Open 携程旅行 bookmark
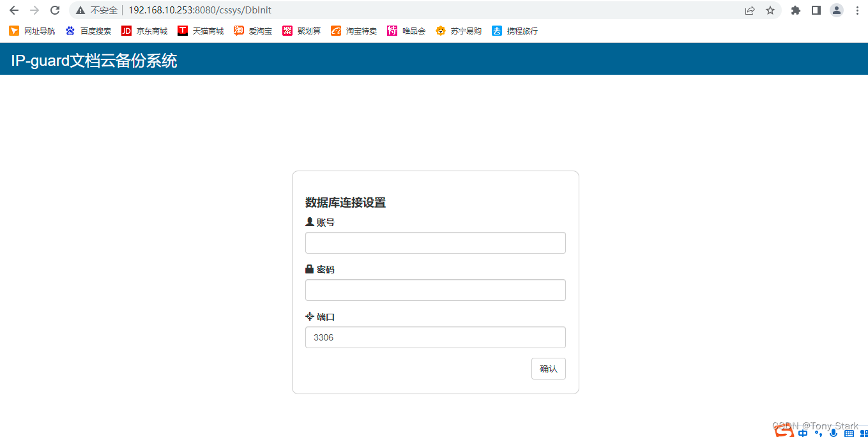 point(515,31)
